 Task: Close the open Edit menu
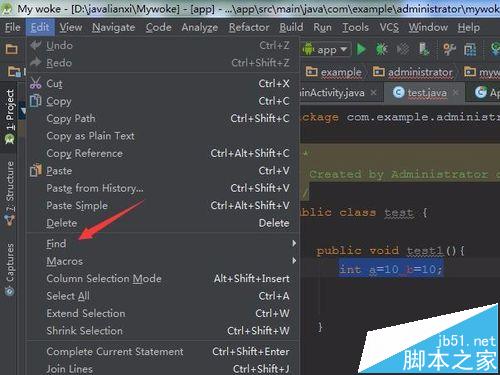pyautogui.click(x=40, y=27)
